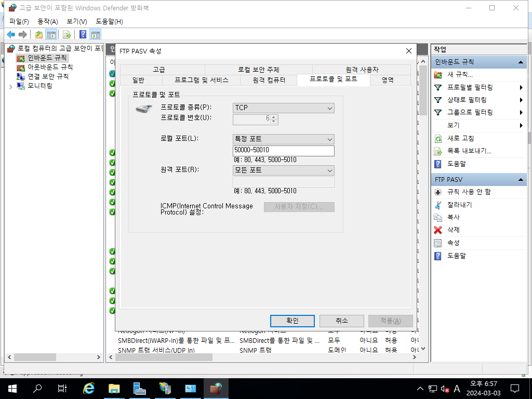Screen dimensions: 532x399
Task: Click the forward arrow toolbar icon
Action: (x=23, y=34)
